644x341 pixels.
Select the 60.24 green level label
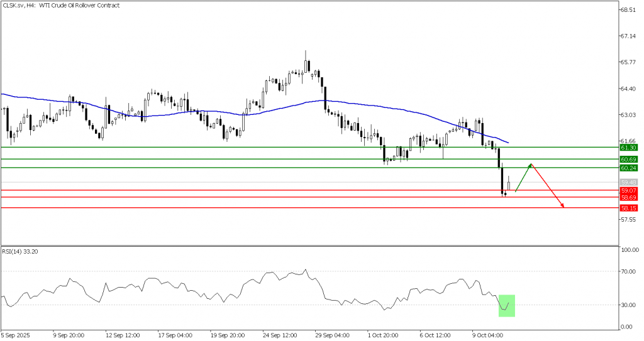[x=628, y=168]
